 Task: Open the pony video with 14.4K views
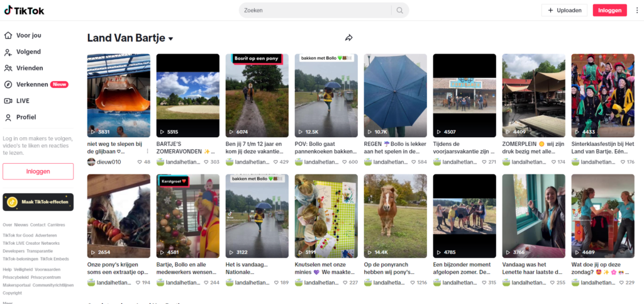(396, 216)
